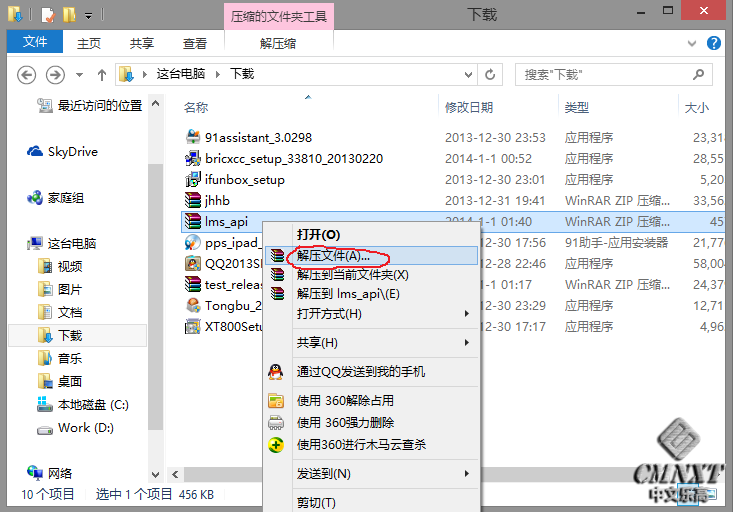The image size is (733, 512).
Task: Expand the 共享(H) submenu arrow
Action: pos(467,342)
